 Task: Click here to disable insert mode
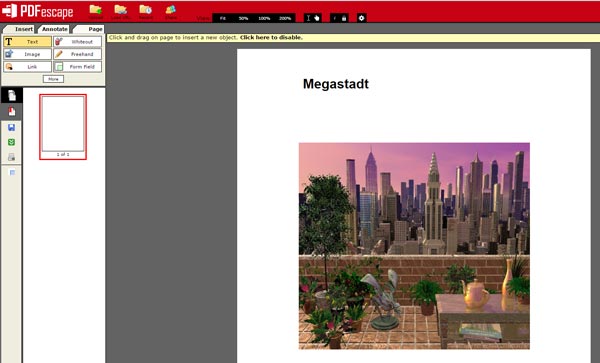[x=271, y=37]
